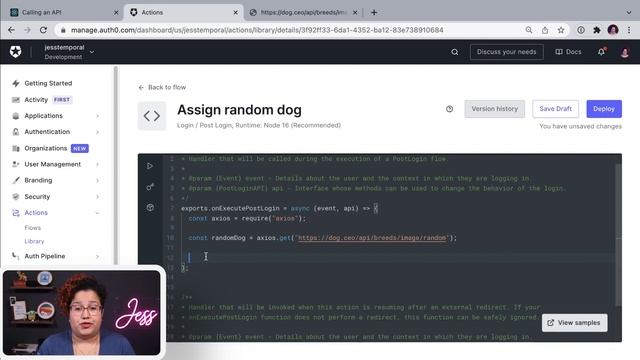The height and width of the screenshot is (360, 640).
Task: Expand the Security menu
Action: click(x=56, y=196)
